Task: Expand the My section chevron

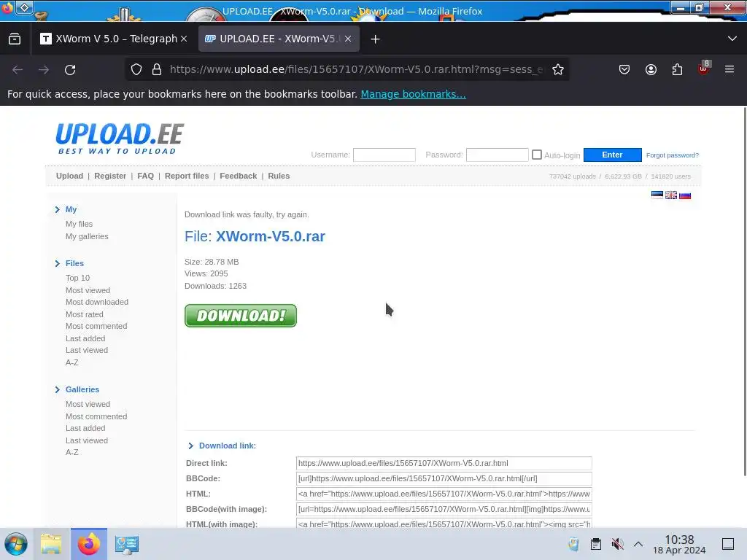Action: [x=57, y=209]
